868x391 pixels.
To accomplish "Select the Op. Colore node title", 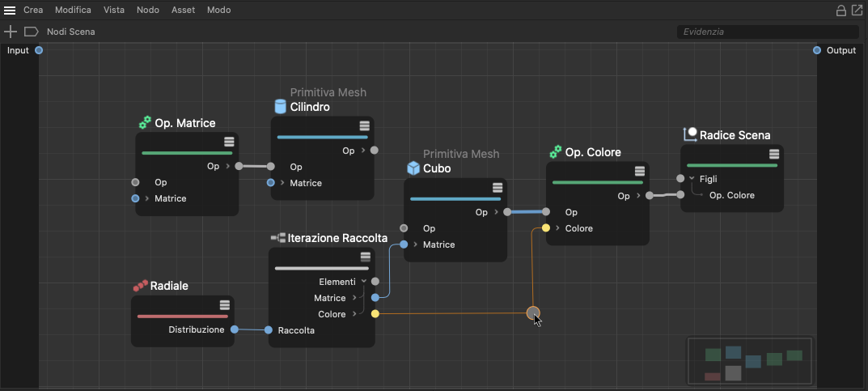I will point(593,152).
